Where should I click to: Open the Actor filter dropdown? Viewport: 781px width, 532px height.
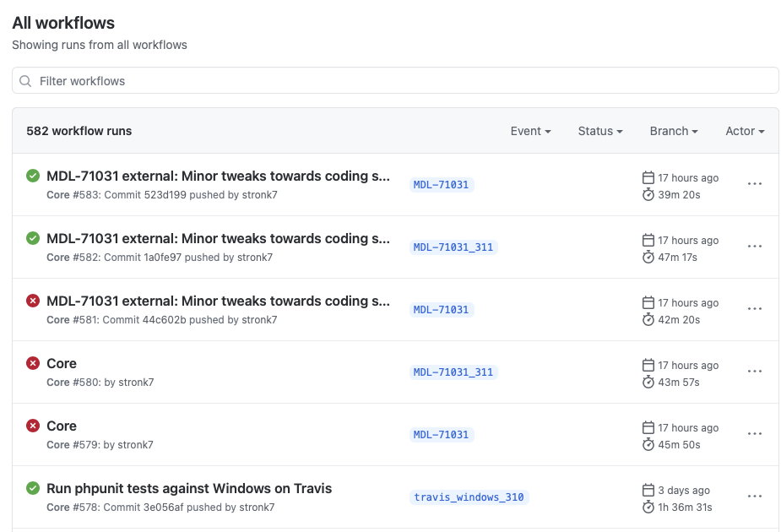click(x=745, y=131)
